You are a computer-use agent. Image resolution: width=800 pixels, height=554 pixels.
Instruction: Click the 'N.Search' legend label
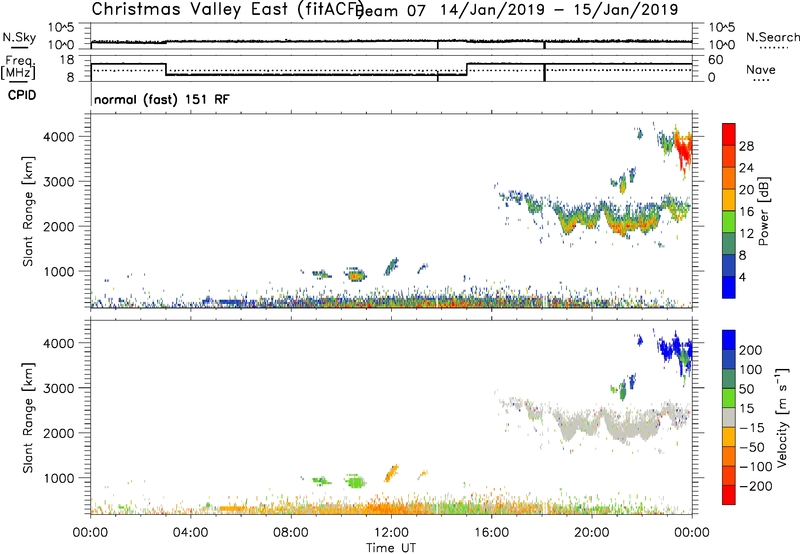[772, 37]
